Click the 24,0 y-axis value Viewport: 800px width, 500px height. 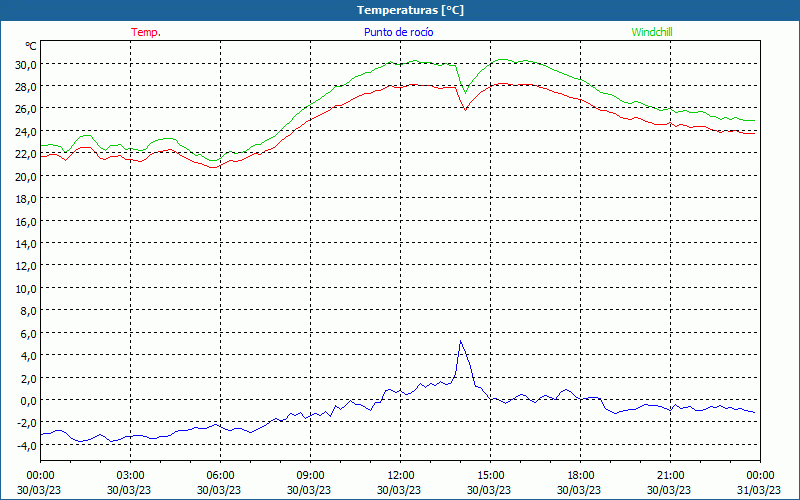[26, 132]
